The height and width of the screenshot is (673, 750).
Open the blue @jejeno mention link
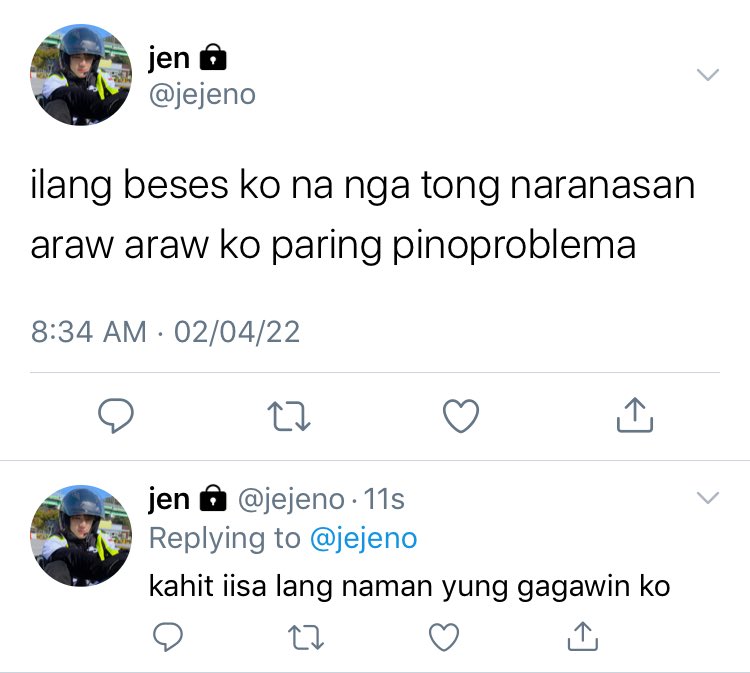point(364,539)
